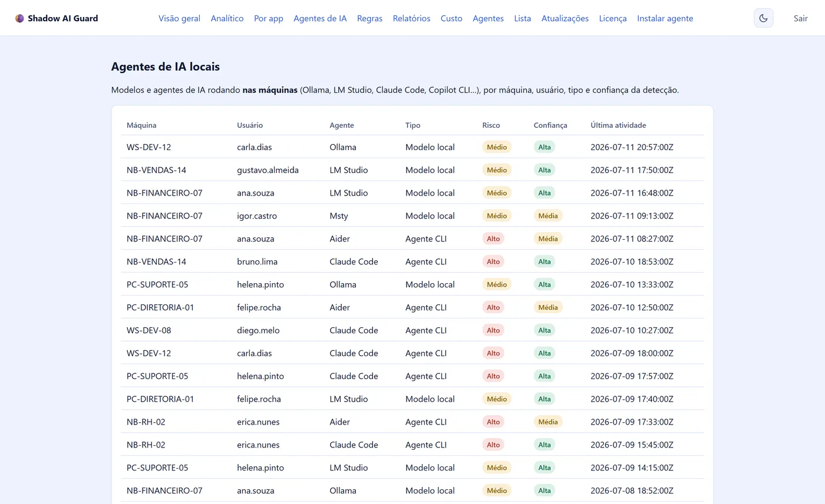Select user gustavo.almeida in the table
Screen dimensions: 825x504
tap(268, 170)
